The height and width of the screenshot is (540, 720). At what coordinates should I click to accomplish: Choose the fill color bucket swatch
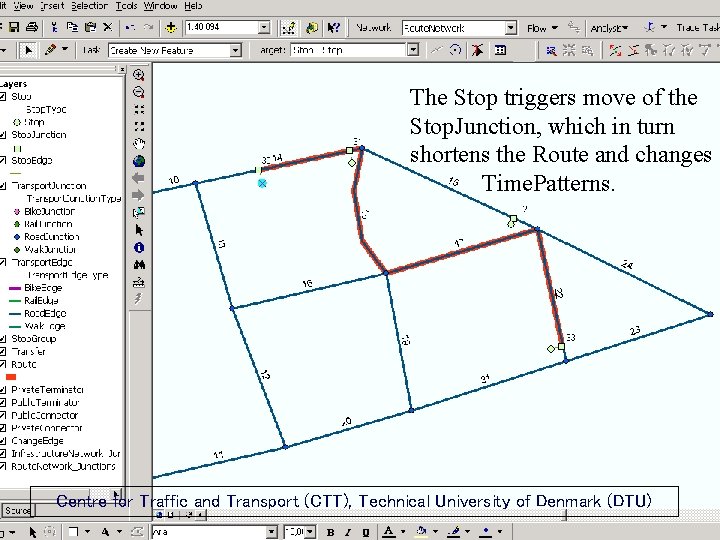(x=421, y=532)
